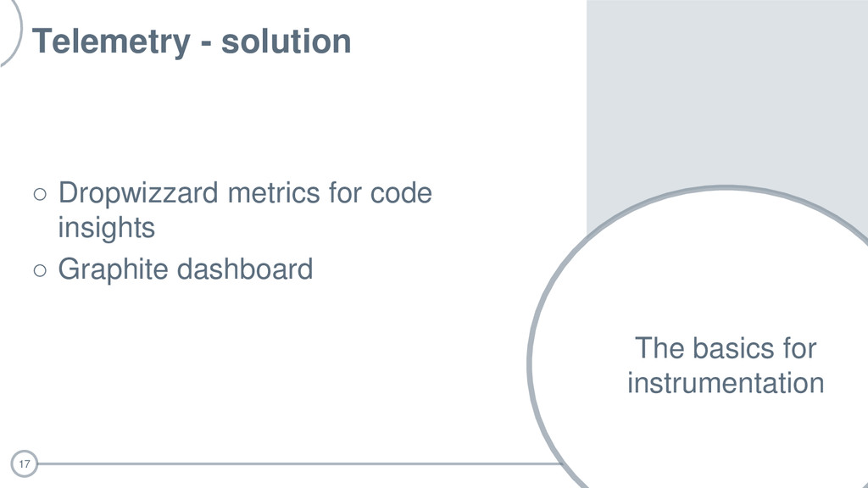Click the hollow bullet before Graphite dashboard

coord(40,270)
